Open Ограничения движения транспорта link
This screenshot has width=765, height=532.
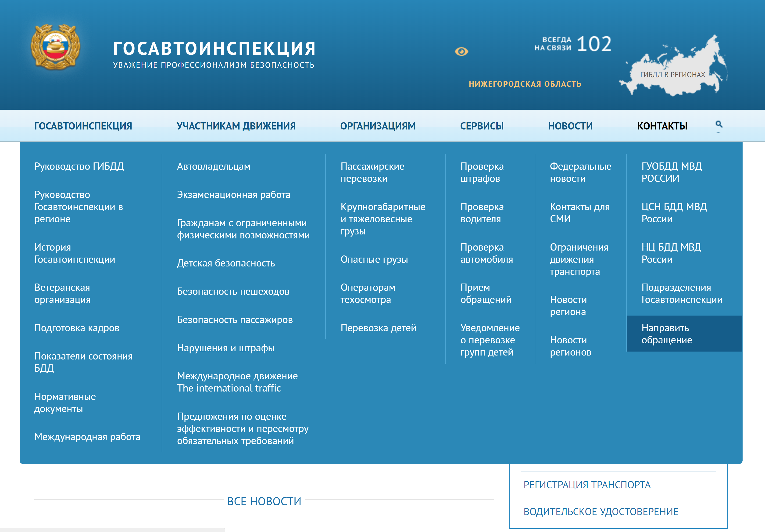[579, 259]
